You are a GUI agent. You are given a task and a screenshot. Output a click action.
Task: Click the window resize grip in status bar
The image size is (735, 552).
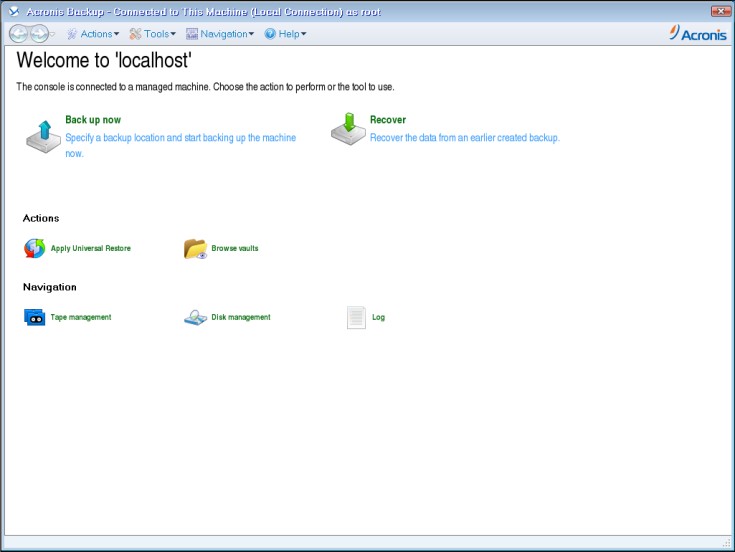[727, 543]
